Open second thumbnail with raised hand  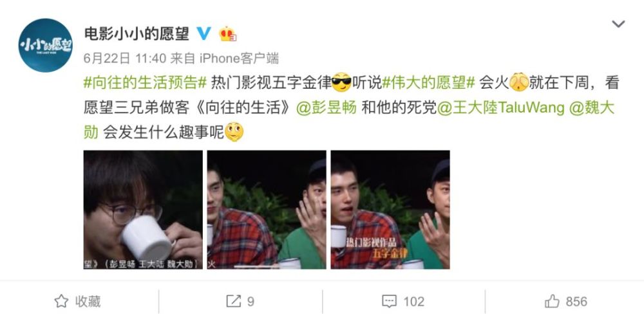(267, 210)
